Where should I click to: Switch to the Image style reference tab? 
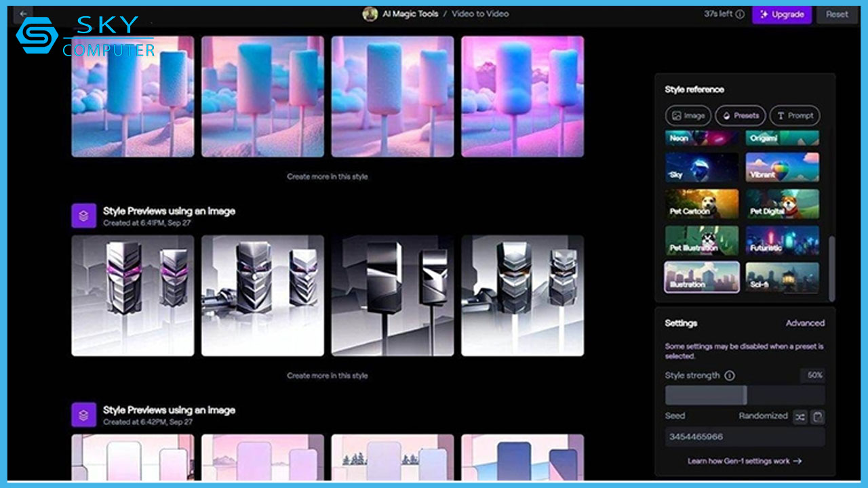(x=688, y=116)
